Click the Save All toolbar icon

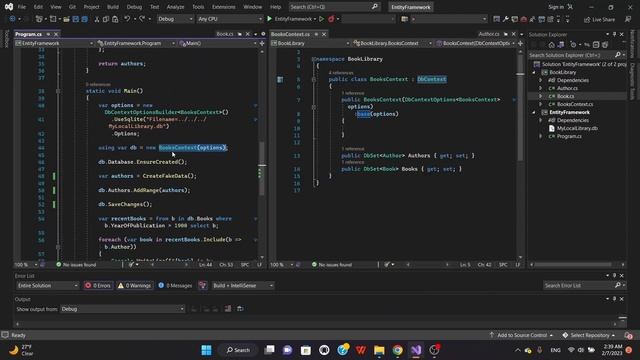click(x=84, y=19)
